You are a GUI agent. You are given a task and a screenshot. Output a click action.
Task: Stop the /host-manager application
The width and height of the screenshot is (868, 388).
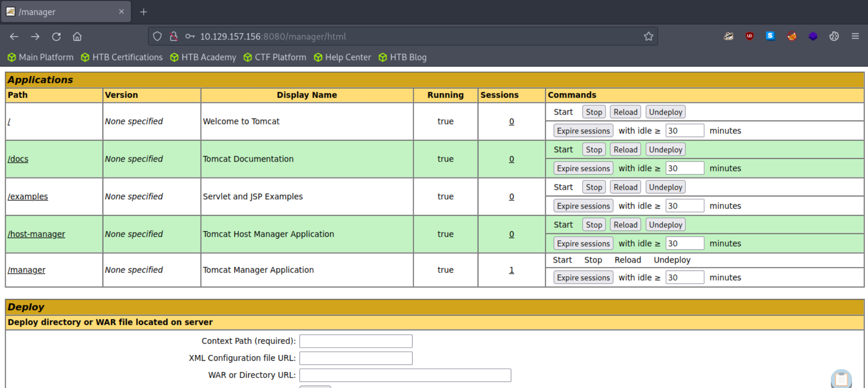click(594, 225)
